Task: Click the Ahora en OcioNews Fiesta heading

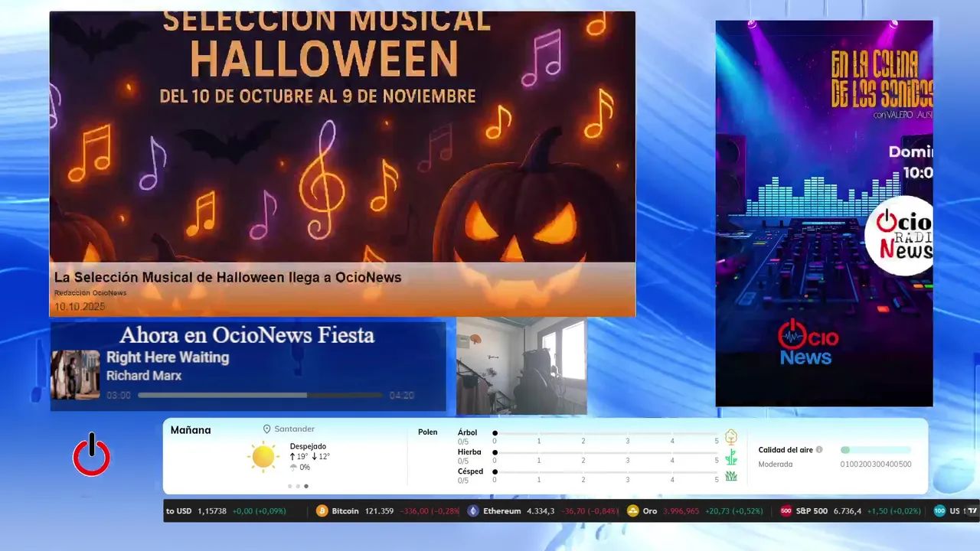Action: click(x=247, y=335)
